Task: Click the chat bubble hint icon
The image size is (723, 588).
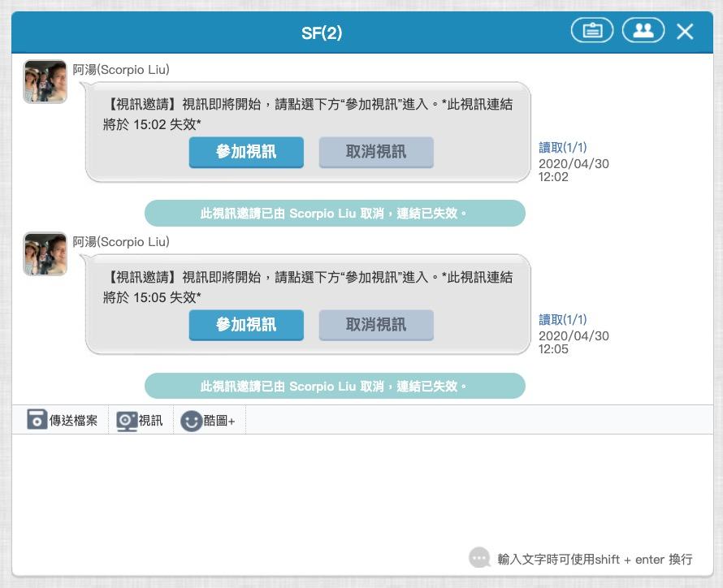Action: click(479, 558)
